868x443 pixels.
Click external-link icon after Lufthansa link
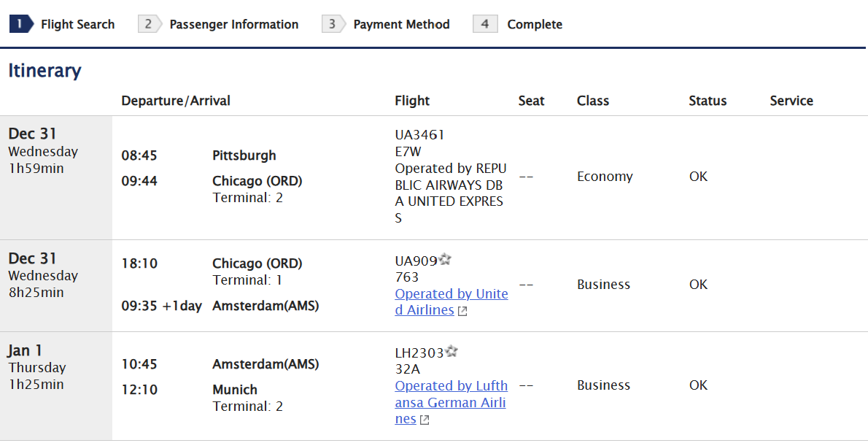(x=425, y=420)
